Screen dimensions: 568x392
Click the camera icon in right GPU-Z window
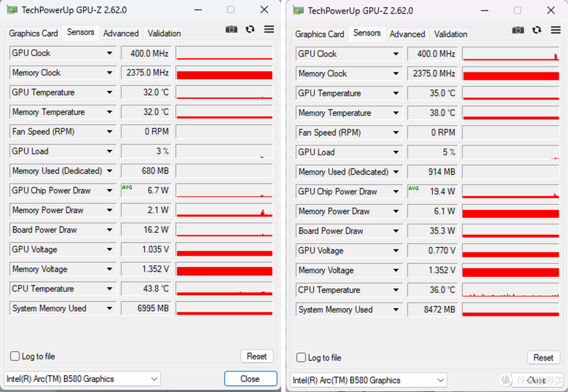click(x=518, y=30)
